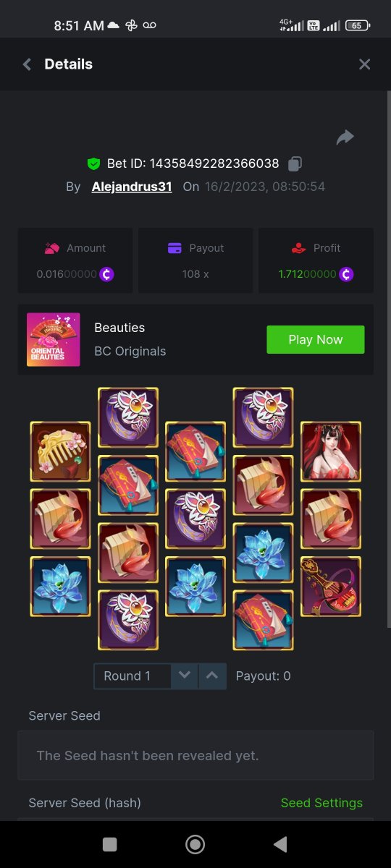Screen dimensions: 391x868
Task: Open the Seed Settings link
Action: [x=321, y=803]
